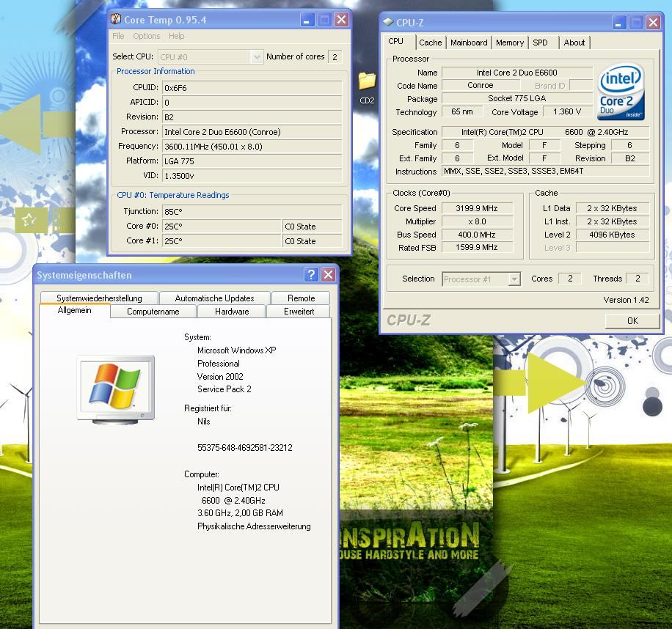Click the registered user name Nils

click(x=203, y=422)
